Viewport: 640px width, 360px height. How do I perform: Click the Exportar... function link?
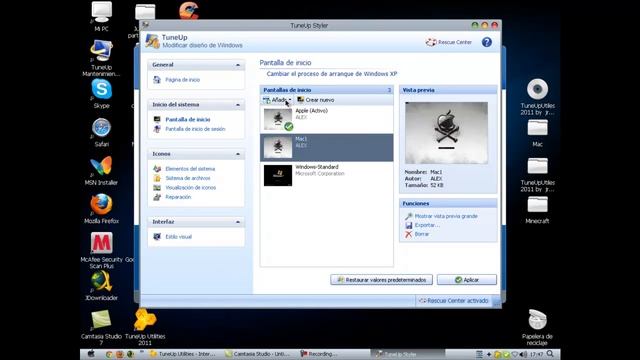(x=427, y=225)
